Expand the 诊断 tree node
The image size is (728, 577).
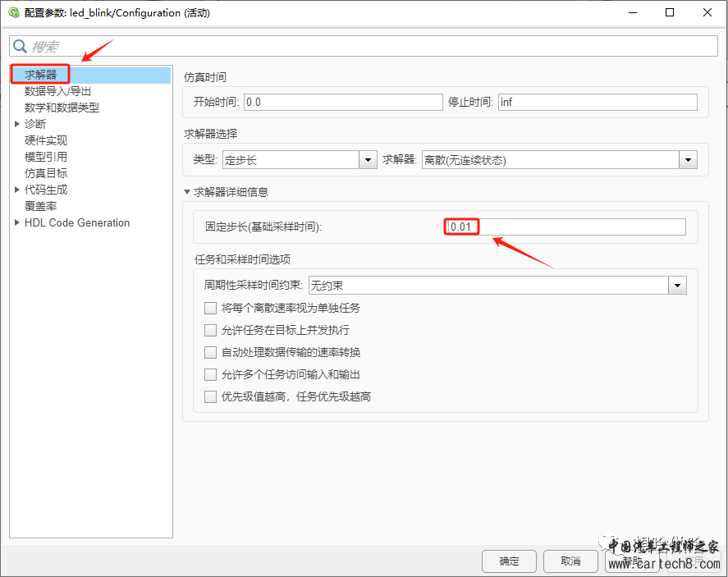pos(16,124)
